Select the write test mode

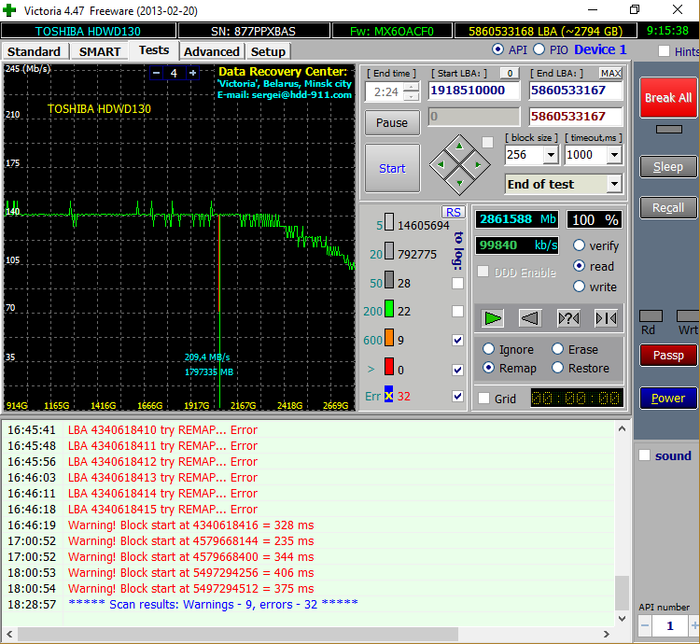[579, 286]
